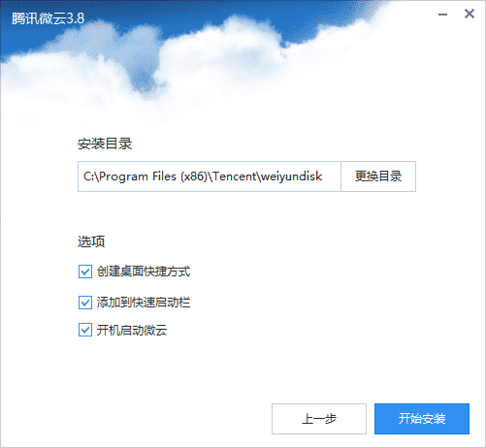Viewport: 486px width, 448px height.
Task: Click the 开机启动微云 label text
Action: [x=132, y=330]
